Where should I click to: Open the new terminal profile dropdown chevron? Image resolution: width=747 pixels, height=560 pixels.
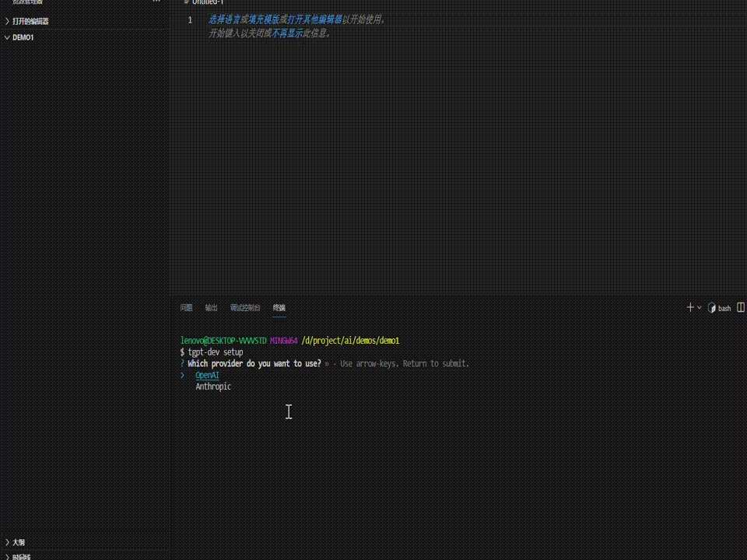pyautogui.click(x=698, y=307)
